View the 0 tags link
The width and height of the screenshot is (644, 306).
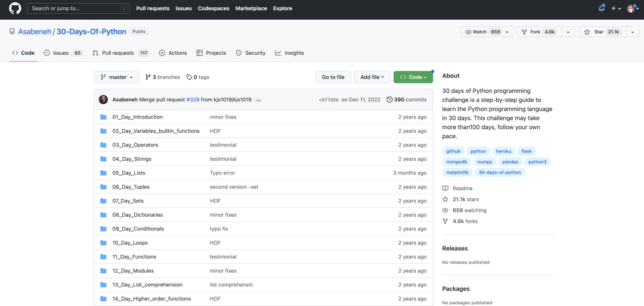click(x=197, y=77)
